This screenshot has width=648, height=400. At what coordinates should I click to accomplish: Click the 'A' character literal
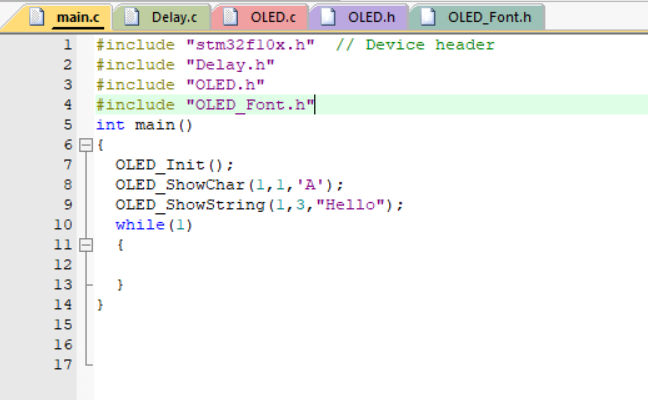pyautogui.click(x=310, y=185)
